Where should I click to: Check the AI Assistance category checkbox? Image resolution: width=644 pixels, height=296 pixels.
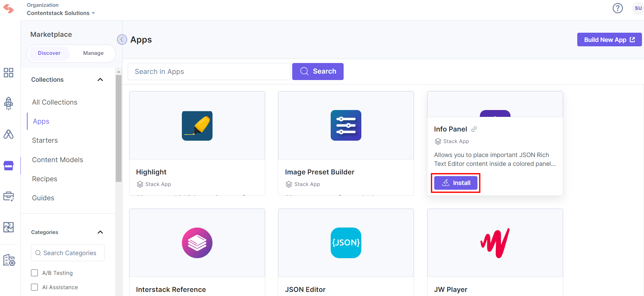coord(34,287)
